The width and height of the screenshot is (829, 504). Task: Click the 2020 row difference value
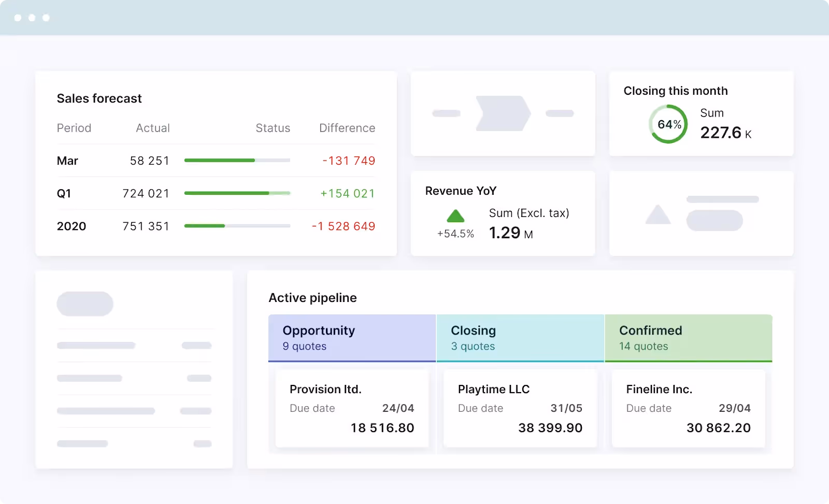coord(344,226)
